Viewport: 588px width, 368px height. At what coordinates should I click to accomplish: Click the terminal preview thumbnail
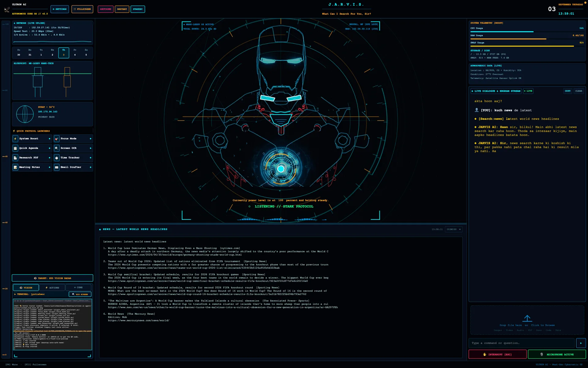pyautogui.click(x=52, y=324)
